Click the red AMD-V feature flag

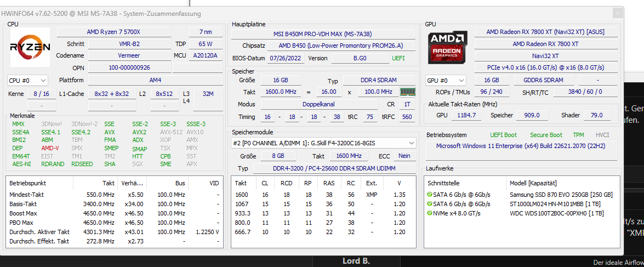tap(50, 148)
